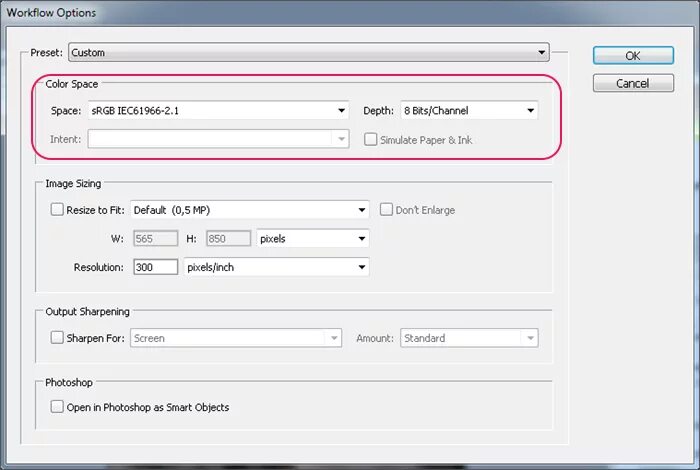
Task: Click the Photoshop group label
Action: click(69, 383)
